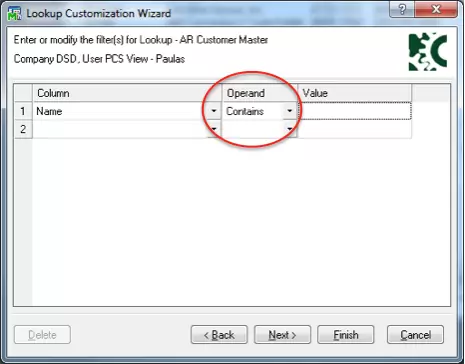The height and width of the screenshot is (364, 465).
Task: Click the Value column header
Action: [x=355, y=93]
